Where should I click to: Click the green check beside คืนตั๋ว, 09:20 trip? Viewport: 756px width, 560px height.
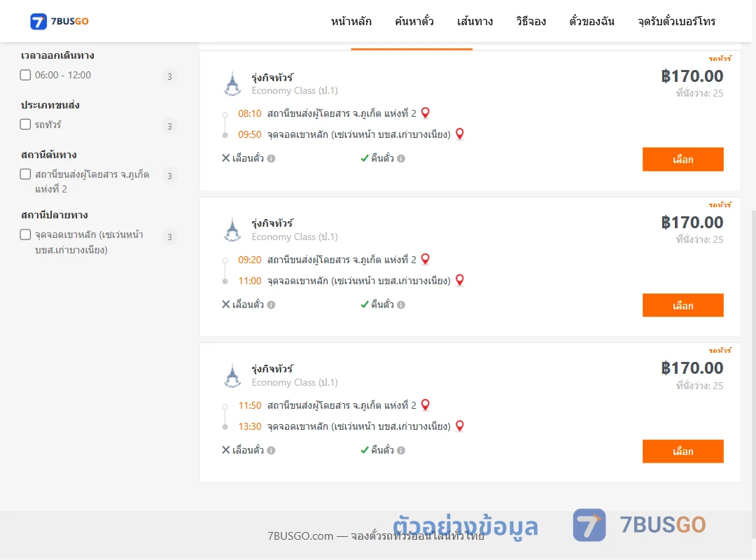click(365, 304)
